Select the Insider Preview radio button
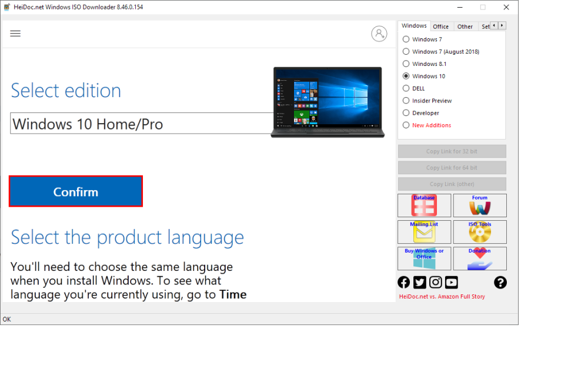 click(406, 101)
